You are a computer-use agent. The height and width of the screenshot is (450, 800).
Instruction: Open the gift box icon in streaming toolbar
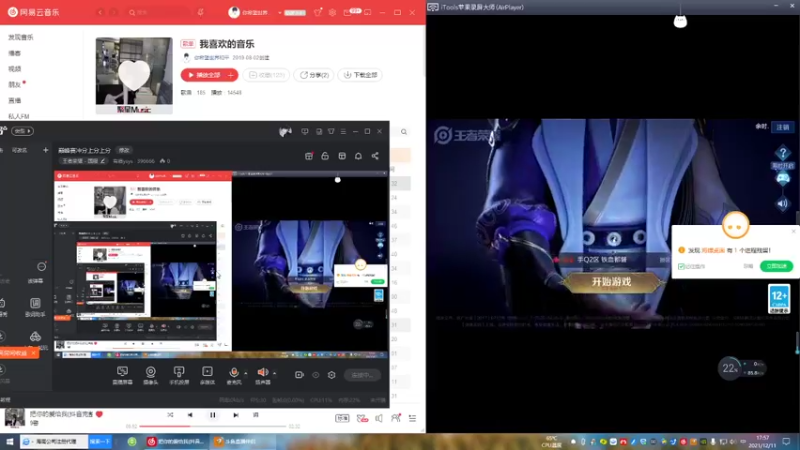(309, 156)
